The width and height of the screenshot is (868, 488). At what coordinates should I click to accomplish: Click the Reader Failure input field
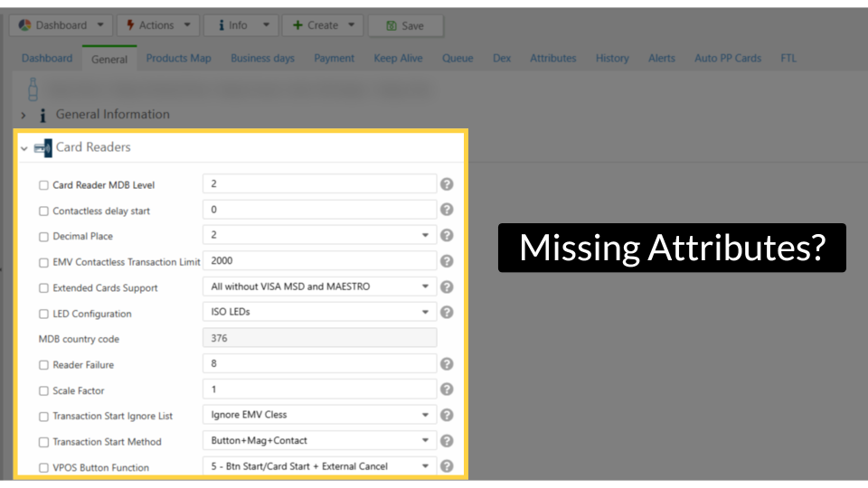click(x=319, y=364)
